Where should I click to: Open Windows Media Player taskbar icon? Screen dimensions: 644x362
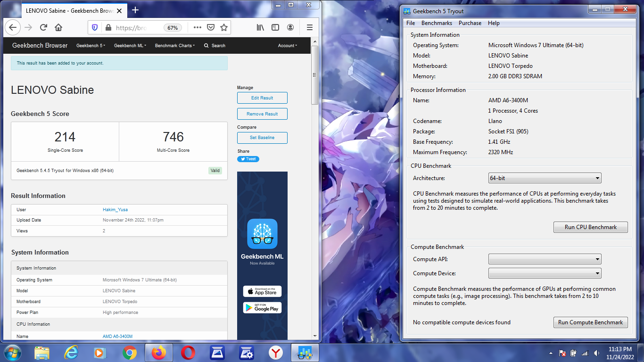click(99, 353)
